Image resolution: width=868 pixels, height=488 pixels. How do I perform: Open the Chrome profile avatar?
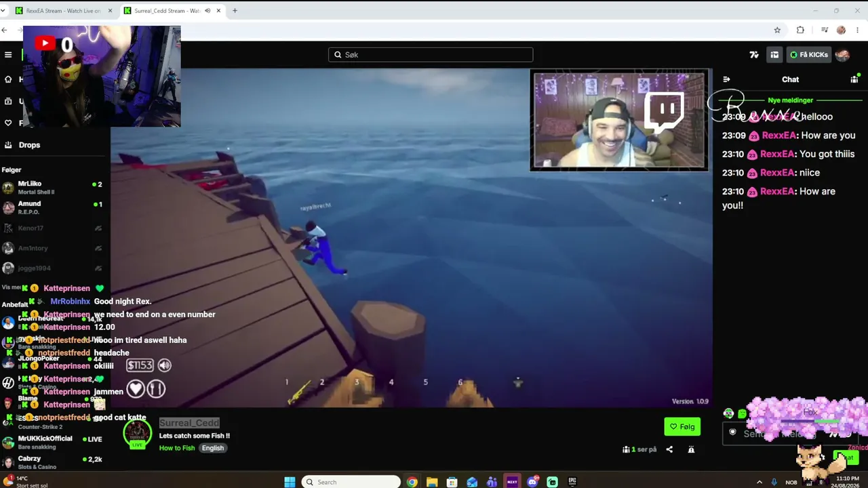click(x=841, y=30)
